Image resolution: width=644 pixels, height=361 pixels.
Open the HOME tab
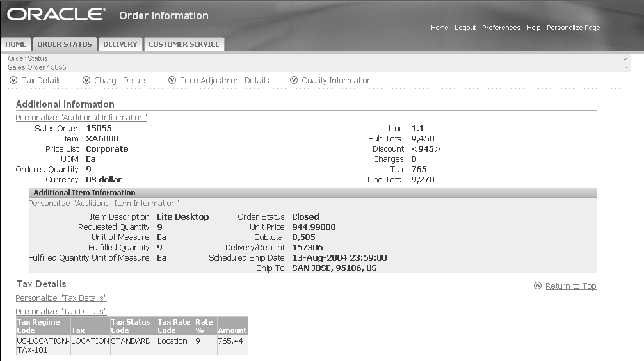[15, 44]
